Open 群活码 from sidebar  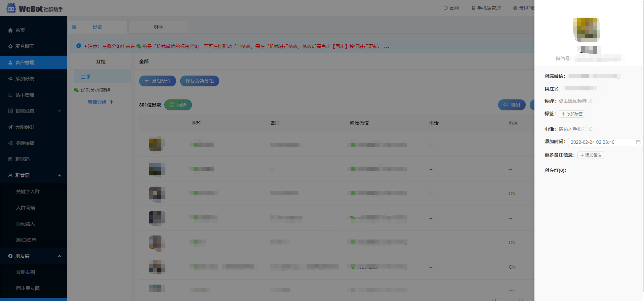(x=22, y=159)
